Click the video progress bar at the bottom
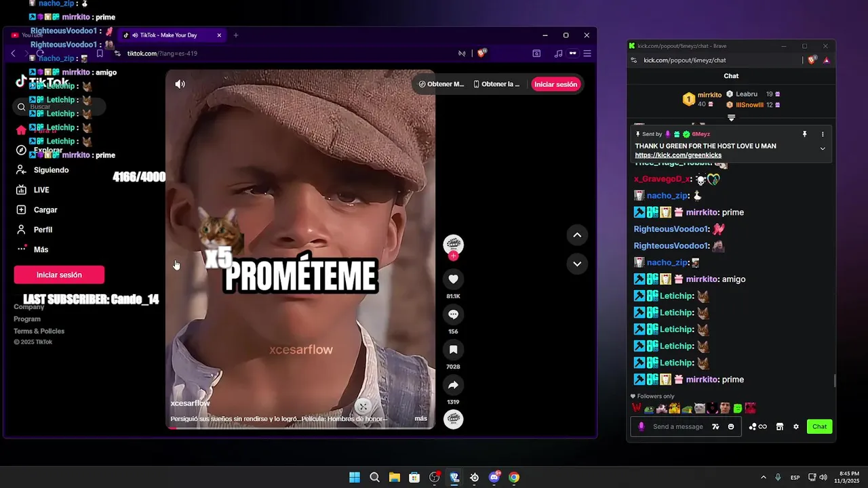This screenshot has width=868, height=488. point(300,428)
